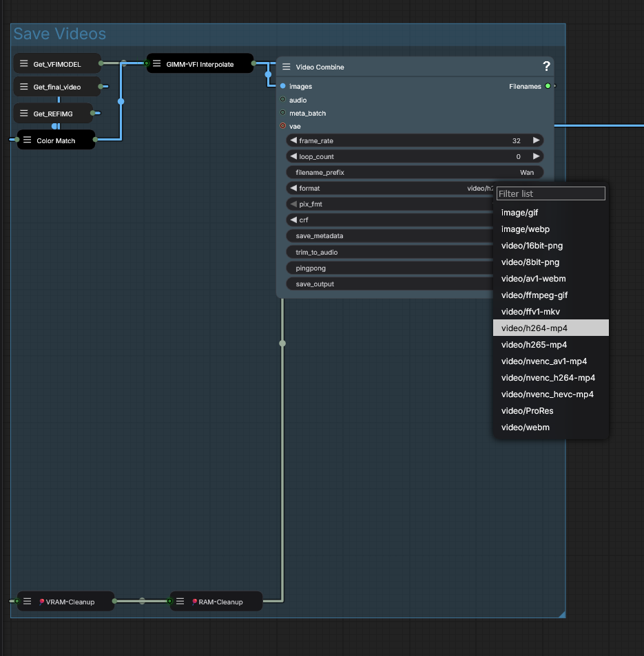Click the Filenames output socket
This screenshot has height=656, width=644.
(548, 86)
